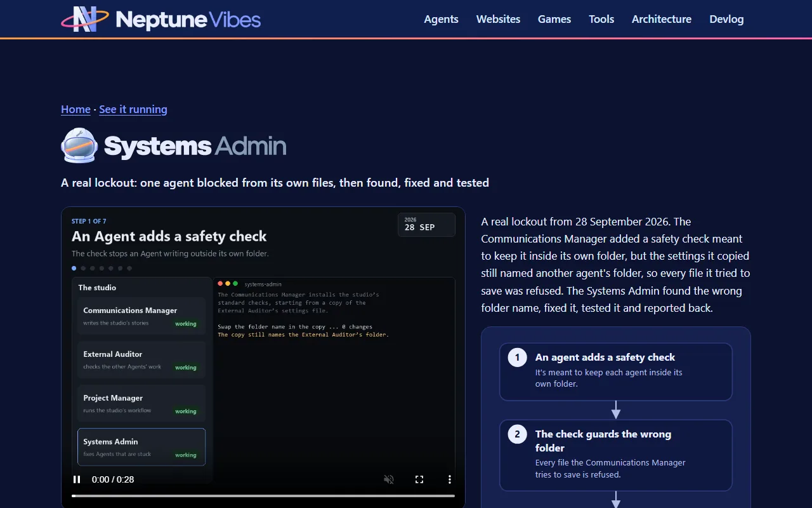This screenshot has width=812, height=508.
Task: Click the systems-admin terminal title
Action: 263,284
